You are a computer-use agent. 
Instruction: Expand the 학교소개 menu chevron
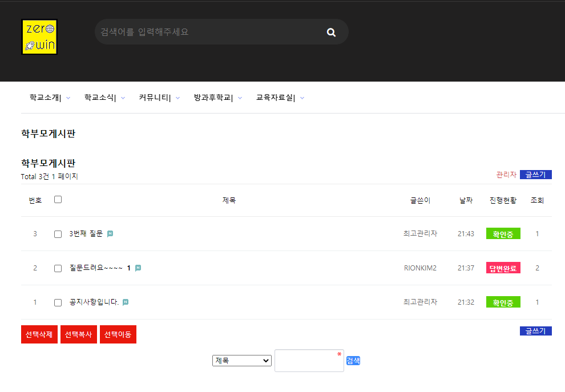[68, 98]
